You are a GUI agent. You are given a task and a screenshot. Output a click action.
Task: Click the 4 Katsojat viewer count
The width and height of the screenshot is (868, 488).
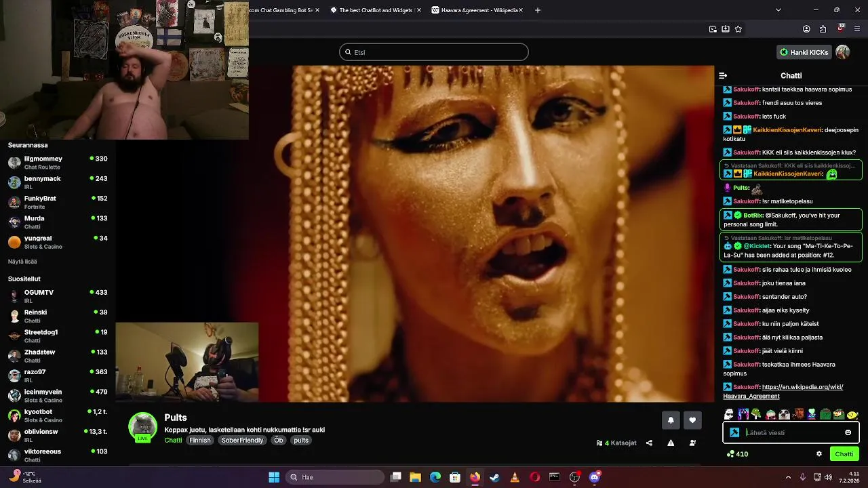point(616,443)
